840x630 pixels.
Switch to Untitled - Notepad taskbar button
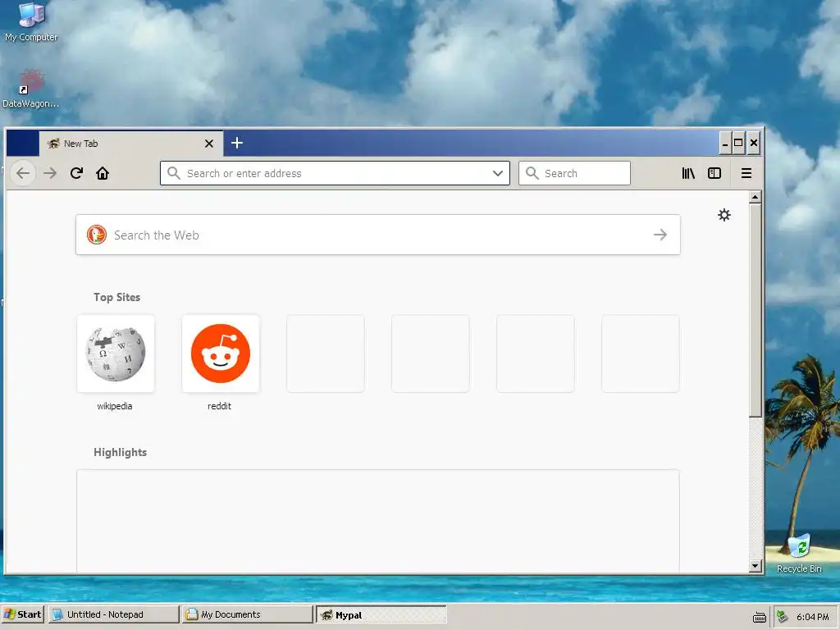tap(113, 614)
